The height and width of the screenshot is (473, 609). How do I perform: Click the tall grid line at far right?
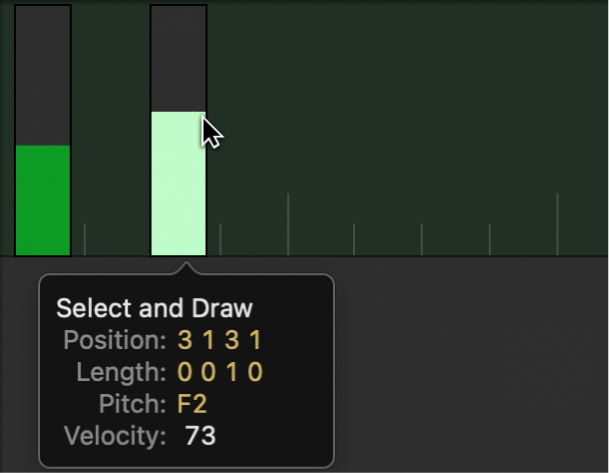[557, 225]
